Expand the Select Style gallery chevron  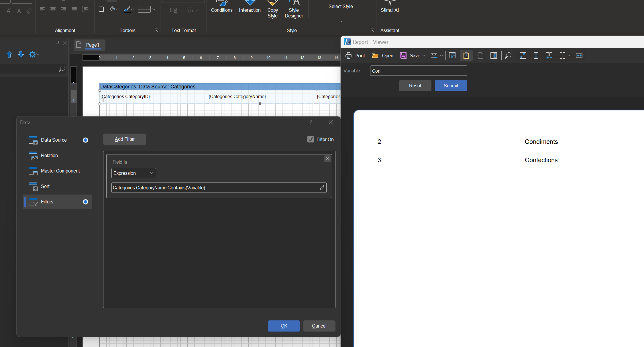[x=341, y=22]
